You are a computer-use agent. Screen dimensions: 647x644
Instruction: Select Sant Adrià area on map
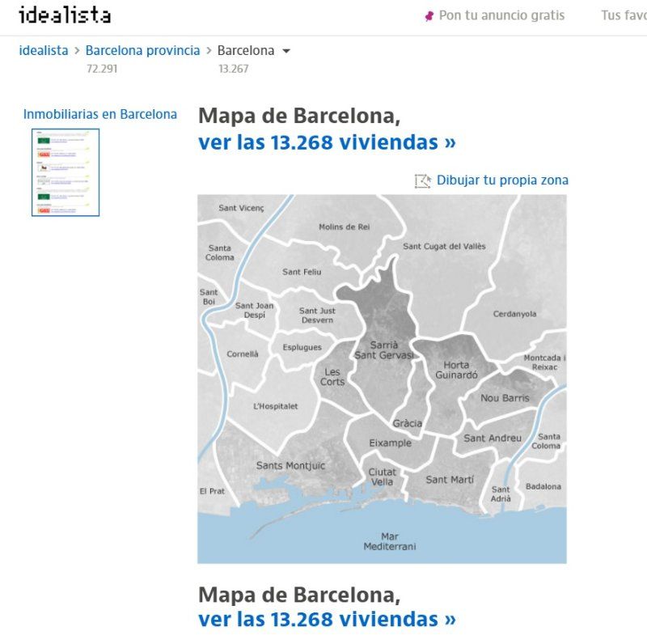point(501,494)
